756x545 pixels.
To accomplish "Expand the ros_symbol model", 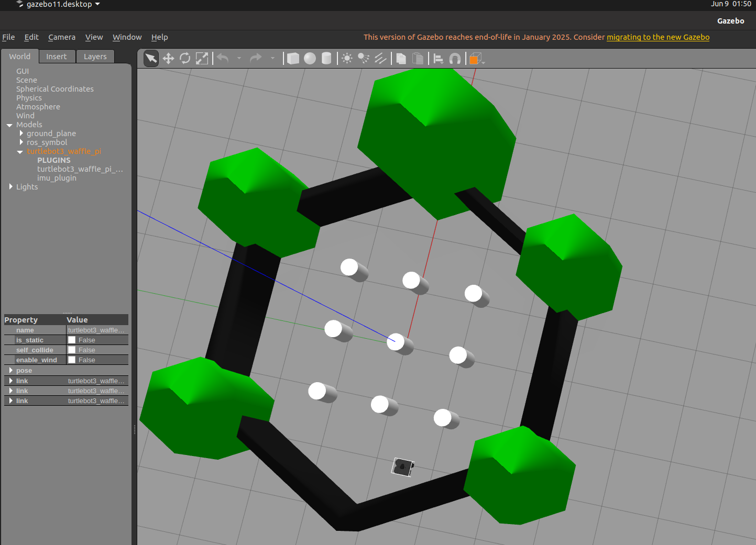I will pyautogui.click(x=21, y=142).
